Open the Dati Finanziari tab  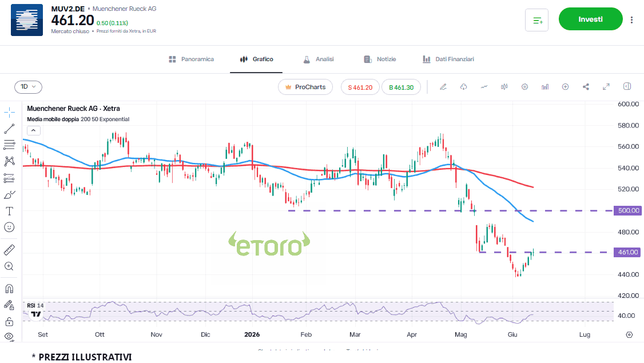(x=448, y=59)
